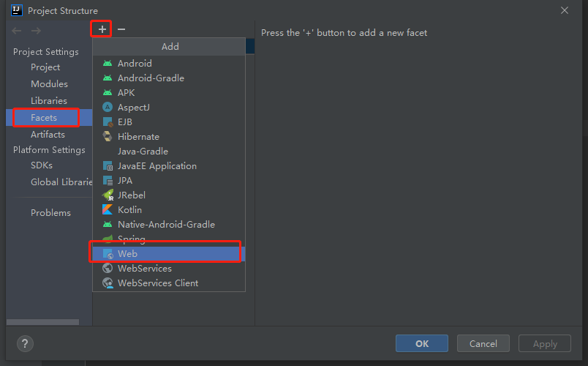Choose JRebel from the Add popup
This screenshot has width=588, height=366.
click(x=169, y=195)
